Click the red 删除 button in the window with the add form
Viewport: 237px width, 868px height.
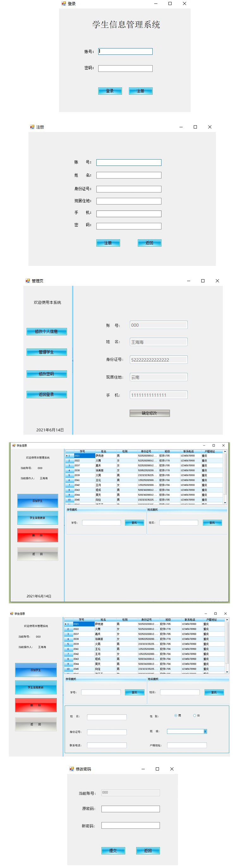(x=36, y=705)
